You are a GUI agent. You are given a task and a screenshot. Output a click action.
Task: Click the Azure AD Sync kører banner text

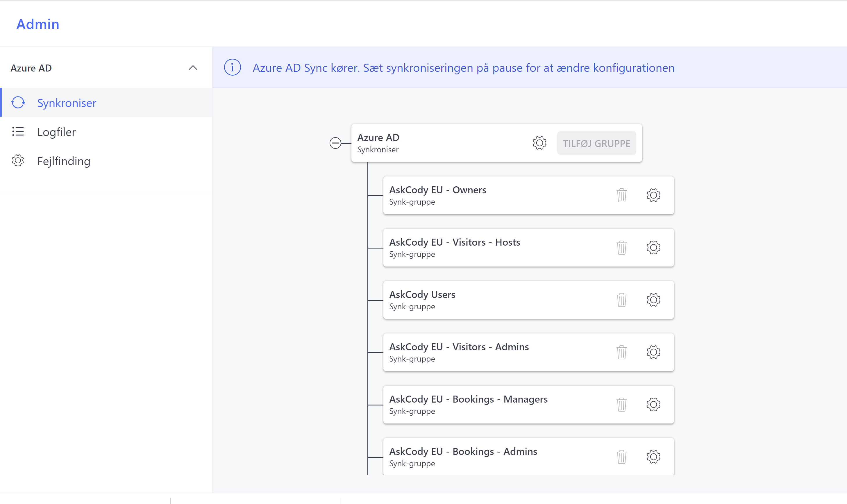coord(463,68)
